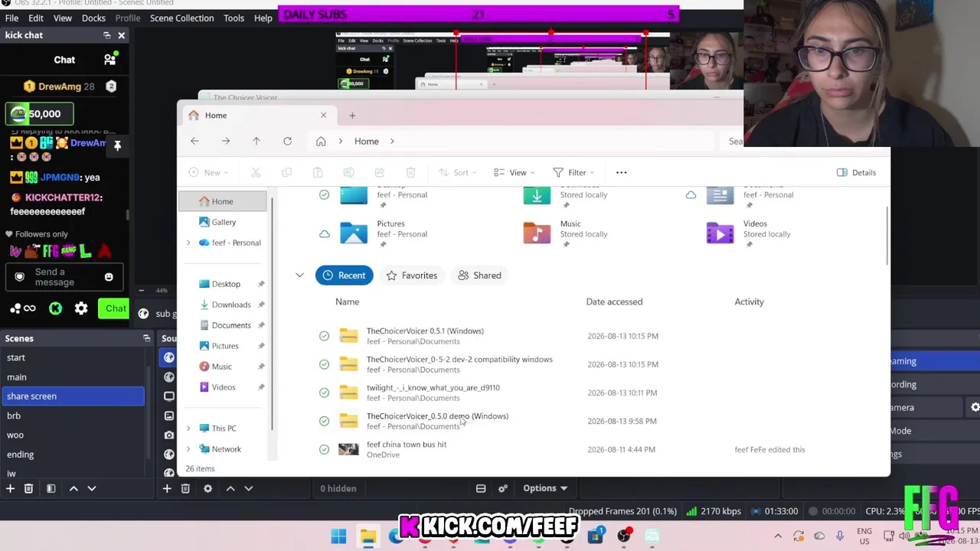This screenshot has width=980, height=551.
Task: Open the OBS Tools menu
Action: (234, 18)
